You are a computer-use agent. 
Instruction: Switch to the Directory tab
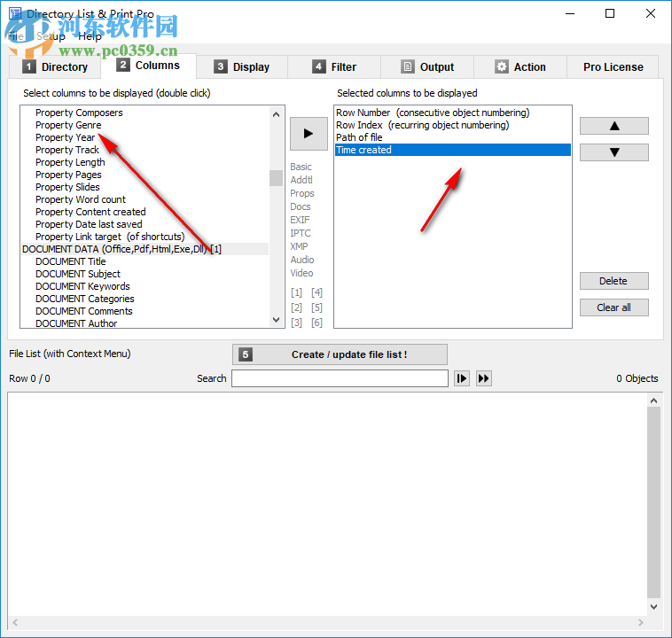(55, 66)
